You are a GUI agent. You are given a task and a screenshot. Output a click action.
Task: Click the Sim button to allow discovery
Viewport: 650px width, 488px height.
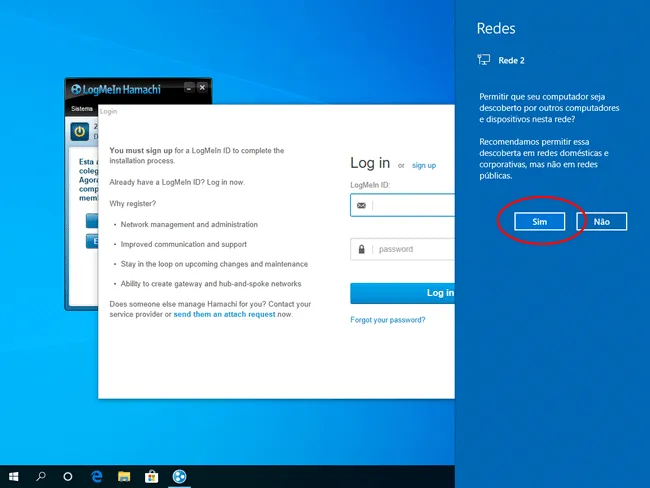point(539,221)
